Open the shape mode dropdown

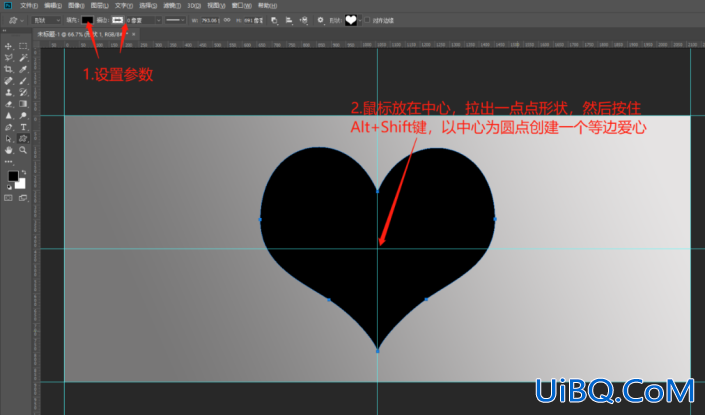[x=46, y=20]
